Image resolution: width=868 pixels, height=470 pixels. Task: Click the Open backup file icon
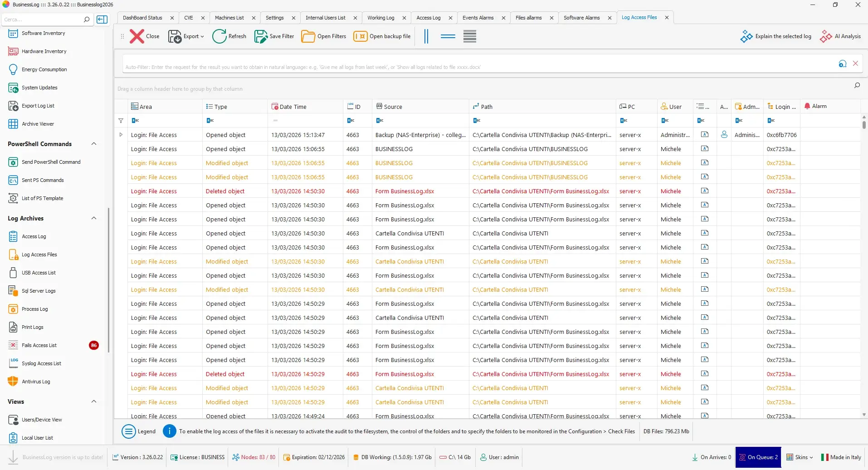(361, 36)
